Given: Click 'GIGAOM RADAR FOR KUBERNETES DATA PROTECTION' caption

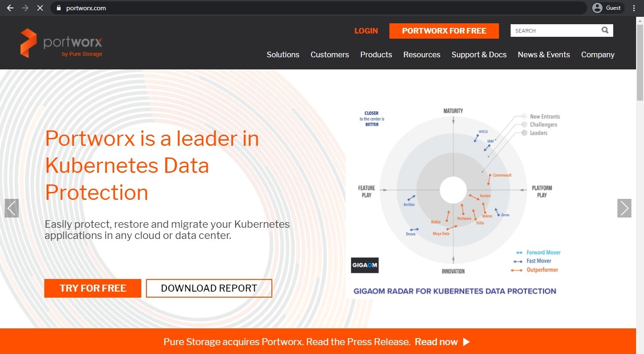Looking at the screenshot, I should click(455, 291).
